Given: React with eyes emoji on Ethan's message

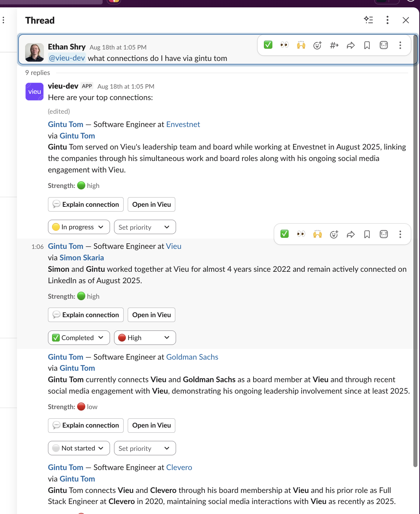Looking at the screenshot, I should click(x=285, y=45).
